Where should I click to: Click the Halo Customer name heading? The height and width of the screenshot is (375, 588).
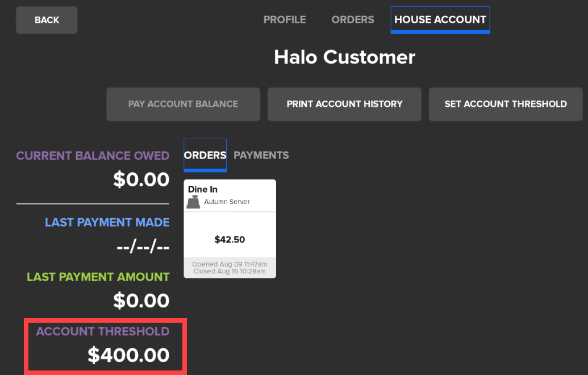pyautogui.click(x=344, y=57)
